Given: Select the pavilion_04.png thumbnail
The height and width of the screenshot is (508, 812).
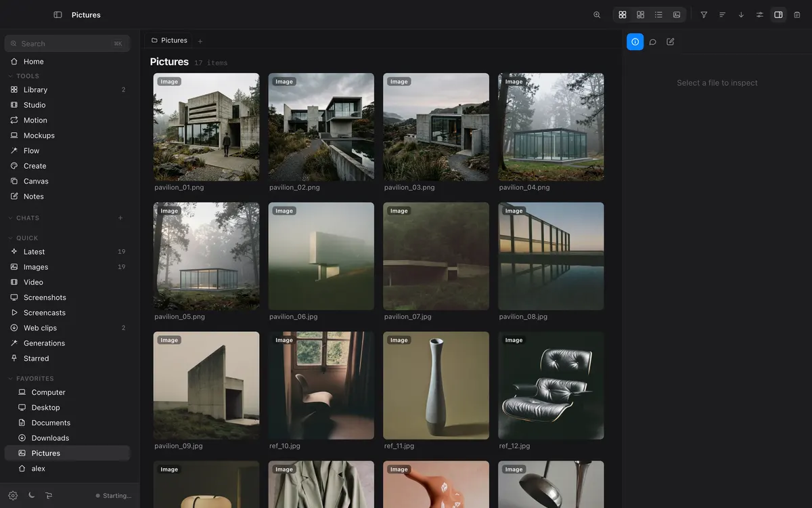Looking at the screenshot, I should click(551, 127).
